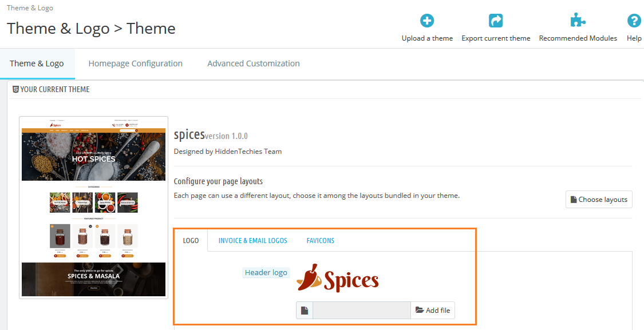Viewport: 644px width, 330px height.
Task: Click the folder icon on the Add file button
Action: pyautogui.click(x=418, y=310)
